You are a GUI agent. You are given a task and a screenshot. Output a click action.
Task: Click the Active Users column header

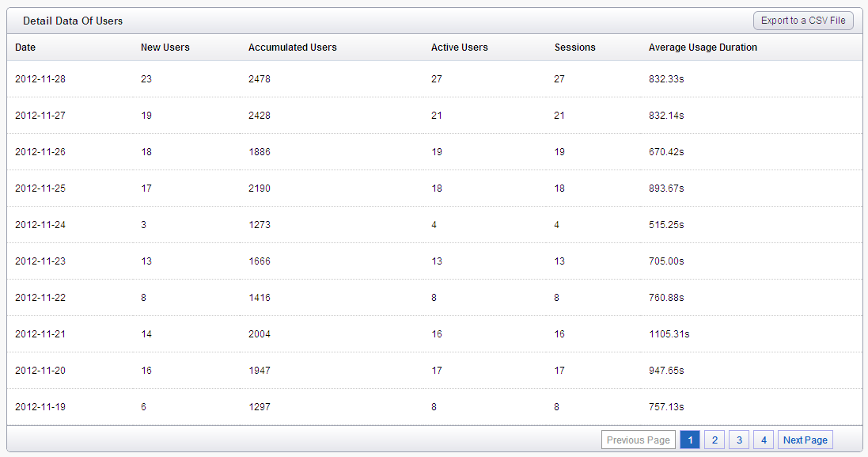[x=460, y=48]
